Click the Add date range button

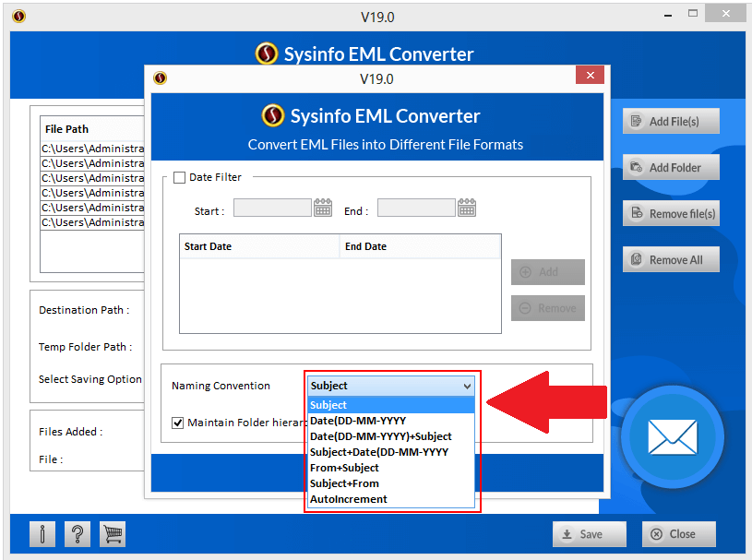pyautogui.click(x=548, y=272)
